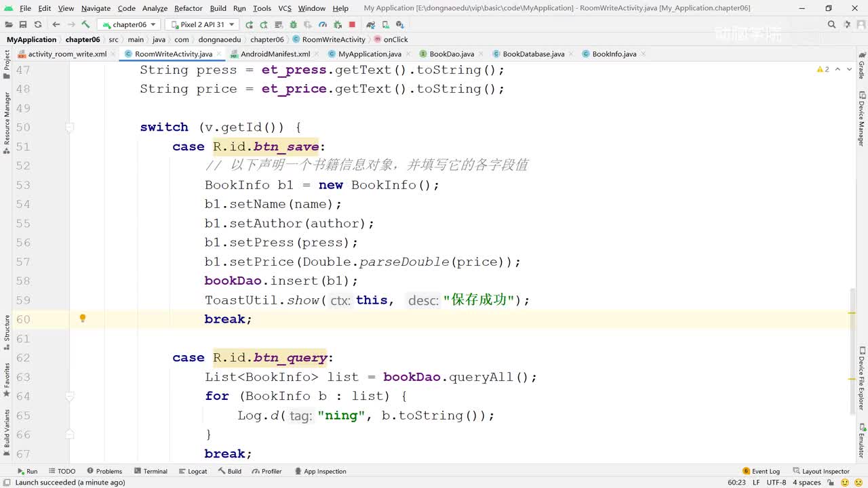
Task: Click the Search Everywhere magnifier icon
Action: point(831,24)
